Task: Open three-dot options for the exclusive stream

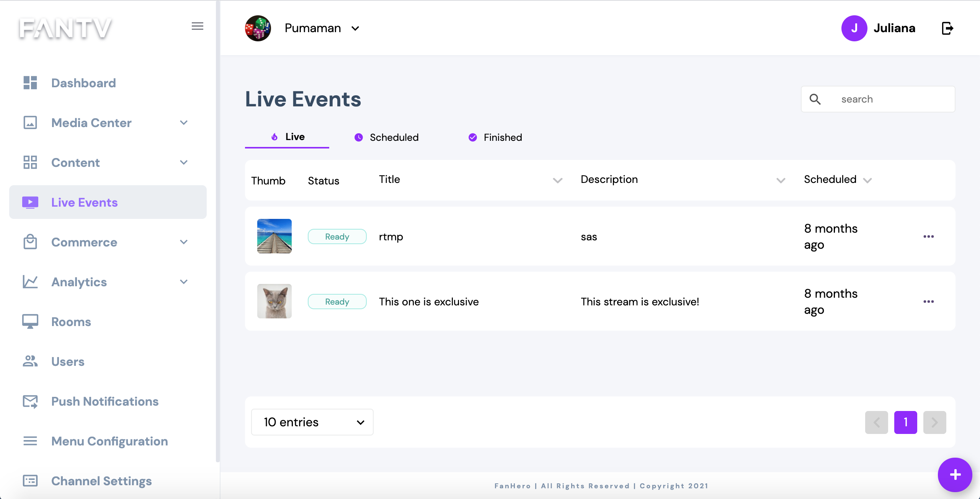Action: click(x=928, y=302)
